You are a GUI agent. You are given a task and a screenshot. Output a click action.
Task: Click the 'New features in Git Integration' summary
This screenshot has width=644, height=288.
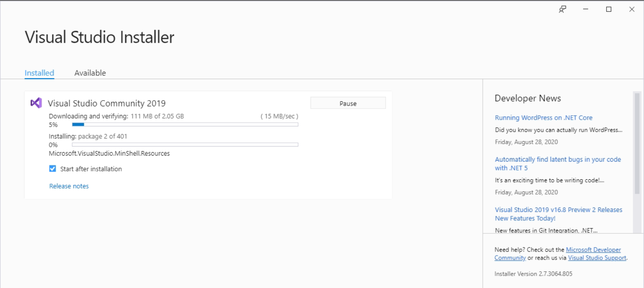coord(546,230)
